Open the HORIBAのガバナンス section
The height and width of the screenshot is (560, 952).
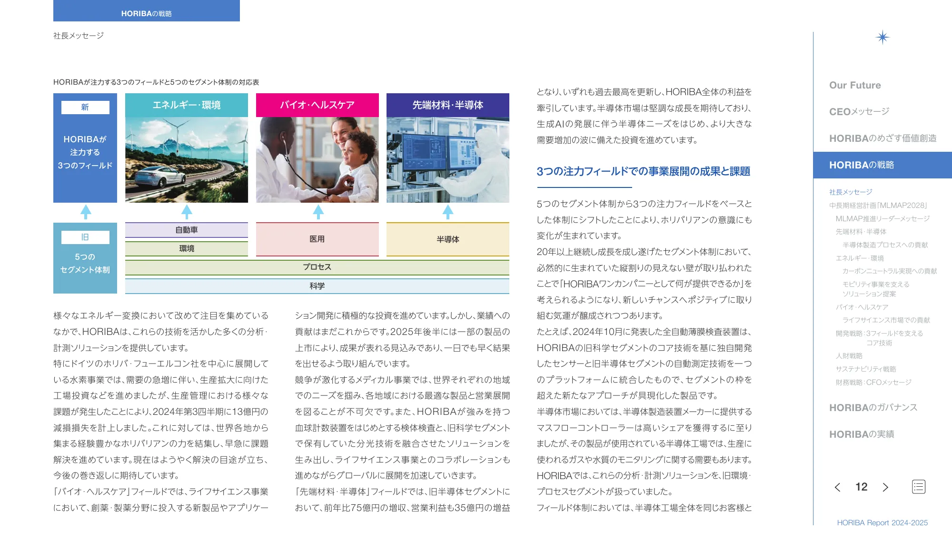point(873,408)
